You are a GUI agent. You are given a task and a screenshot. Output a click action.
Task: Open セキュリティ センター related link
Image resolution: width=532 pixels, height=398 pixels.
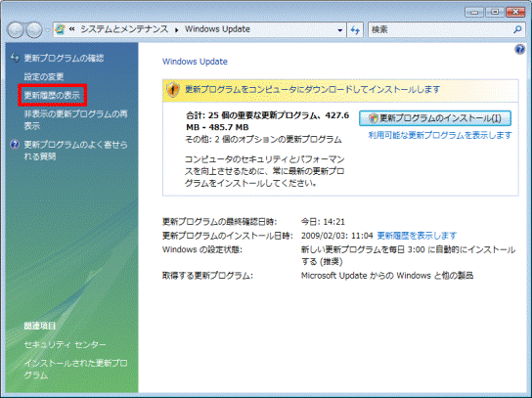tap(66, 345)
